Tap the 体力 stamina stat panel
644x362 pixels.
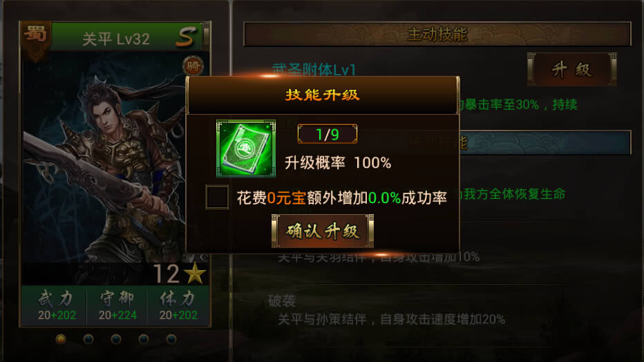click(x=178, y=306)
